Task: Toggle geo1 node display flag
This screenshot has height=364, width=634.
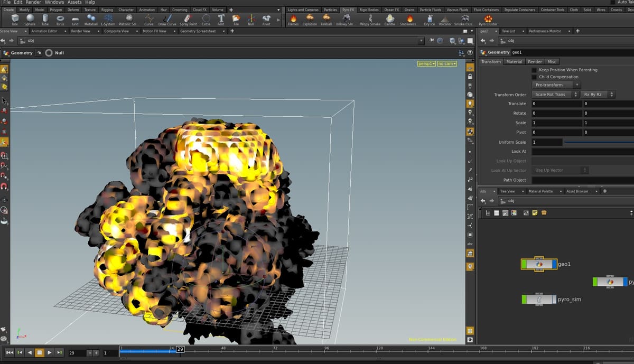Action: [554, 264]
